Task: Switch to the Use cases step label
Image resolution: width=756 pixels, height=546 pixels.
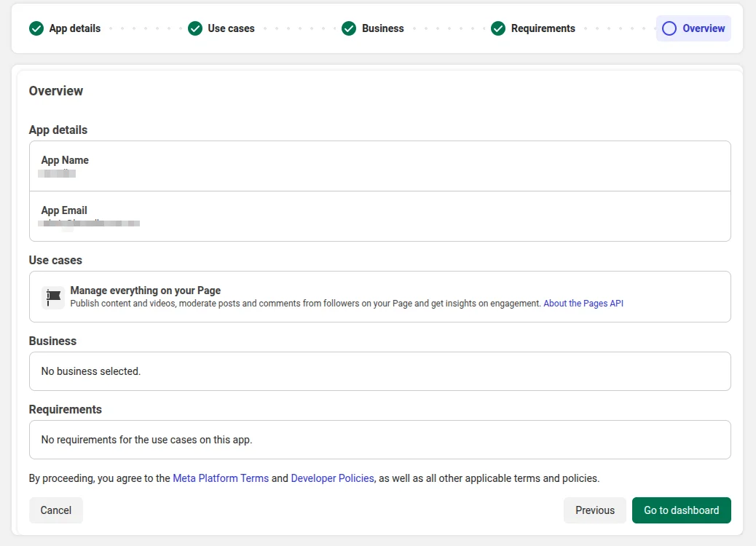Action: pos(231,28)
